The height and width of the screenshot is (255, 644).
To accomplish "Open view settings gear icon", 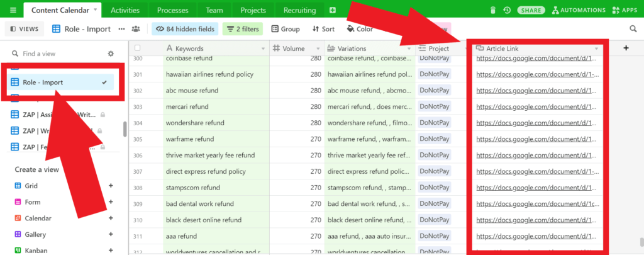I will [111, 54].
